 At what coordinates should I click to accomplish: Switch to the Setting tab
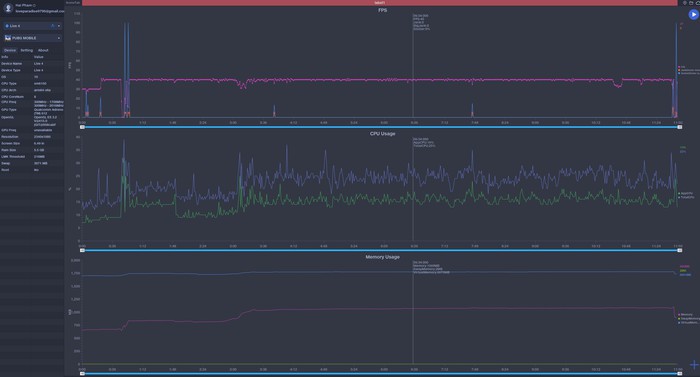pyautogui.click(x=27, y=50)
